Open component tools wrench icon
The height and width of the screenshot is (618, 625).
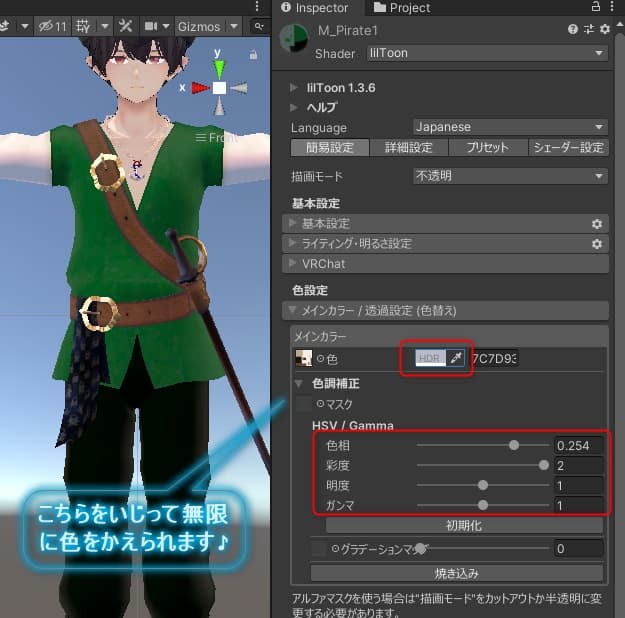[x=126, y=26]
